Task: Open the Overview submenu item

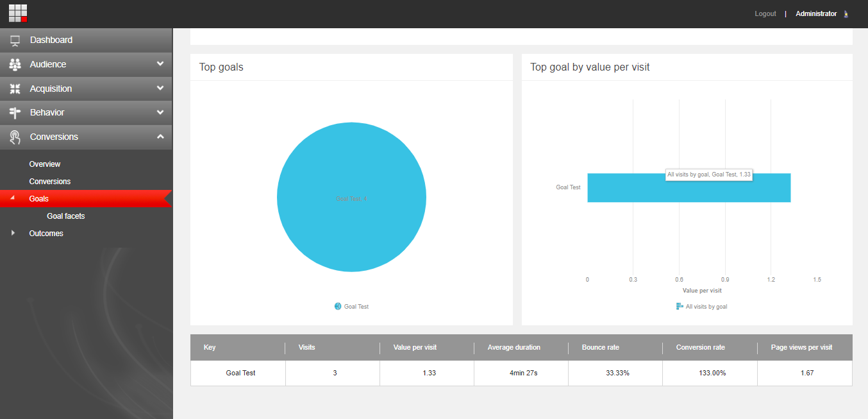Action: (45, 164)
